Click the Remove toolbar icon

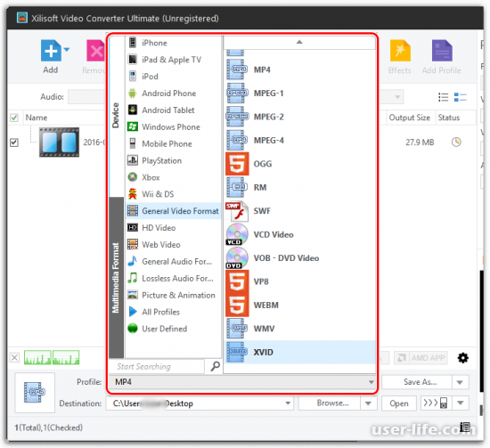(95, 51)
